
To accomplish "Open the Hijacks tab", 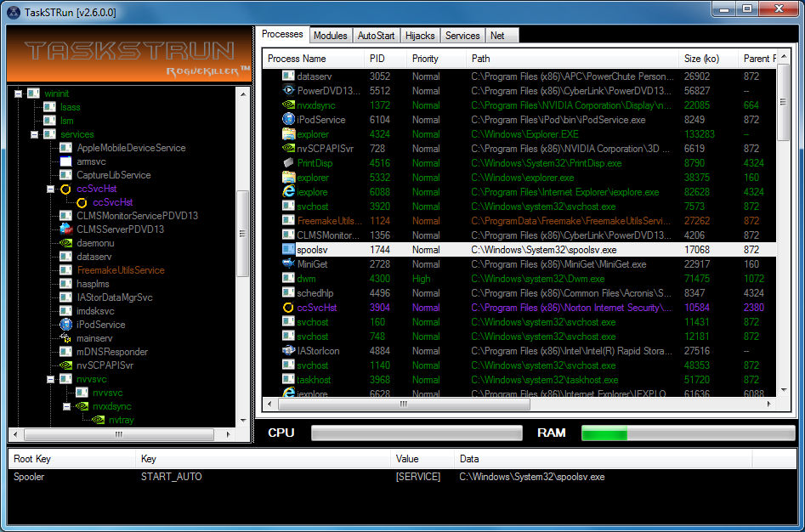I will point(420,36).
